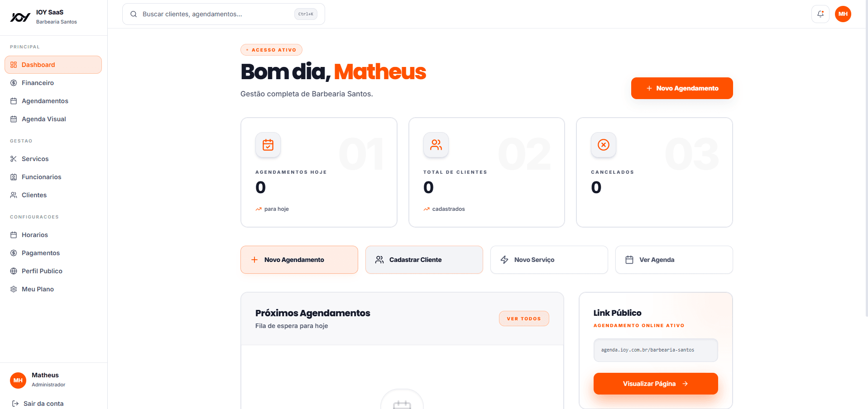Click the users icon in Total de Clientes card
The image size is (868, 409).
[436, 145]
